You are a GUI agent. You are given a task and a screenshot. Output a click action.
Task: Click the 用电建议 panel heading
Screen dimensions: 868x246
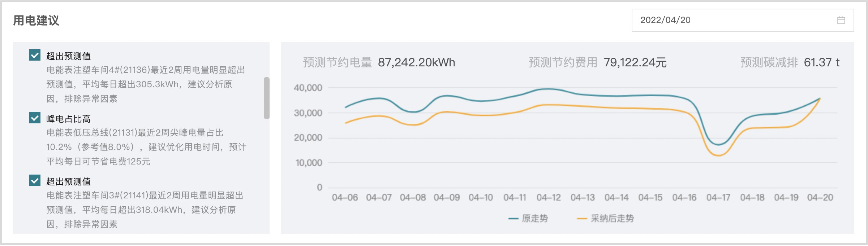coord(36,20)
